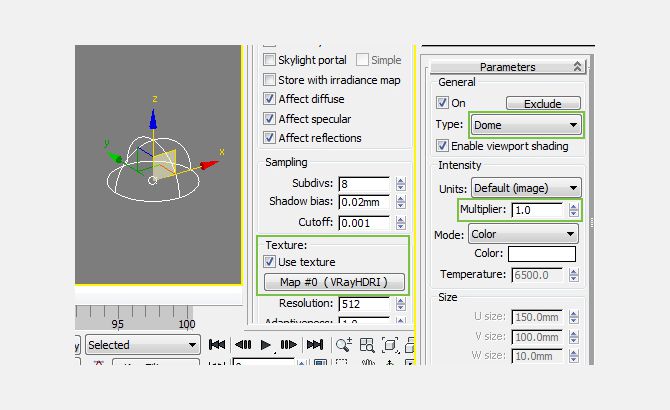
Task: Click the Cutoff value field
Action: pos(364,223)
